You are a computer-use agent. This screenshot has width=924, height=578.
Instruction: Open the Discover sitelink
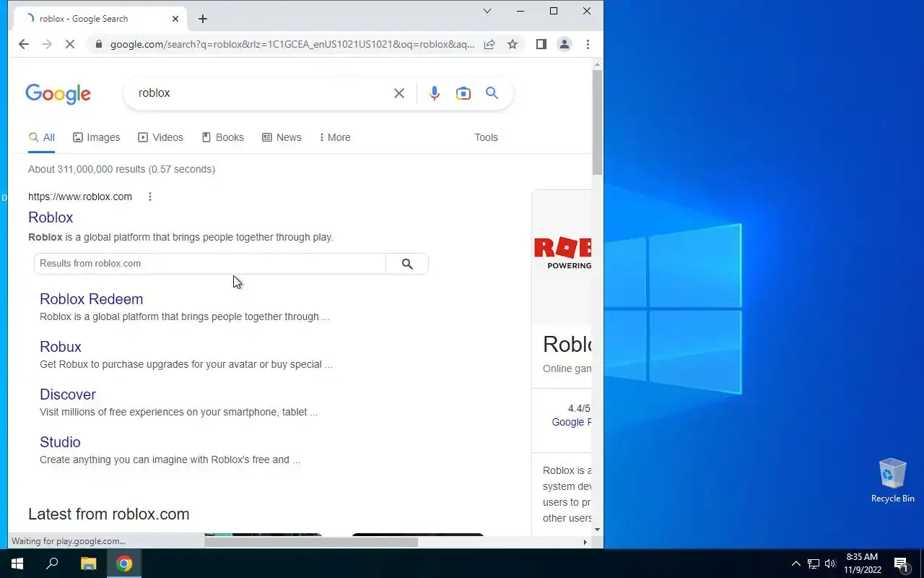[68, 394]
